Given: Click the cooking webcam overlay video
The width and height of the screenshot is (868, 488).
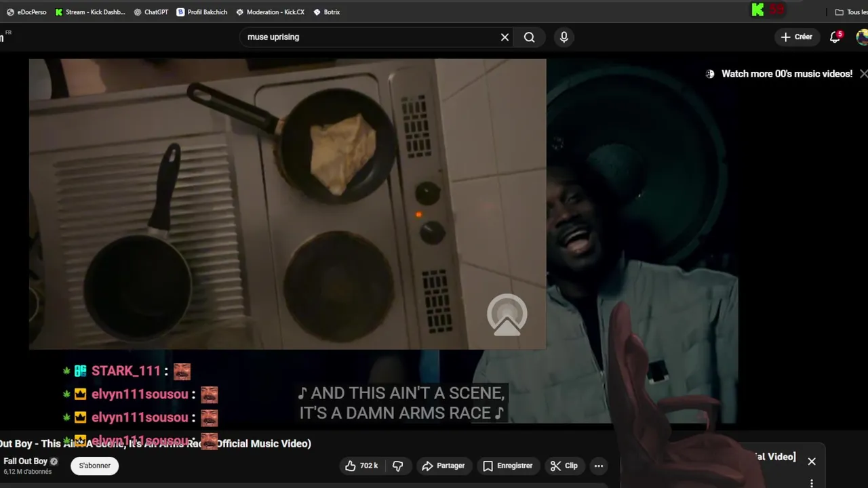Looking at the screenshot, I should tap(288, 204).
